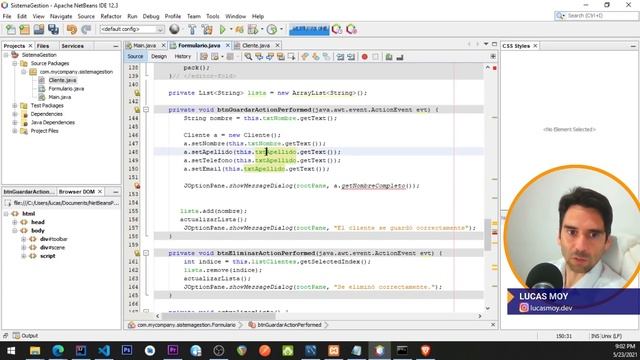Viewport: 640px width, 360px height.
Task: Collapse the SistemaGestion project node
Action: [x=7, y=55]
